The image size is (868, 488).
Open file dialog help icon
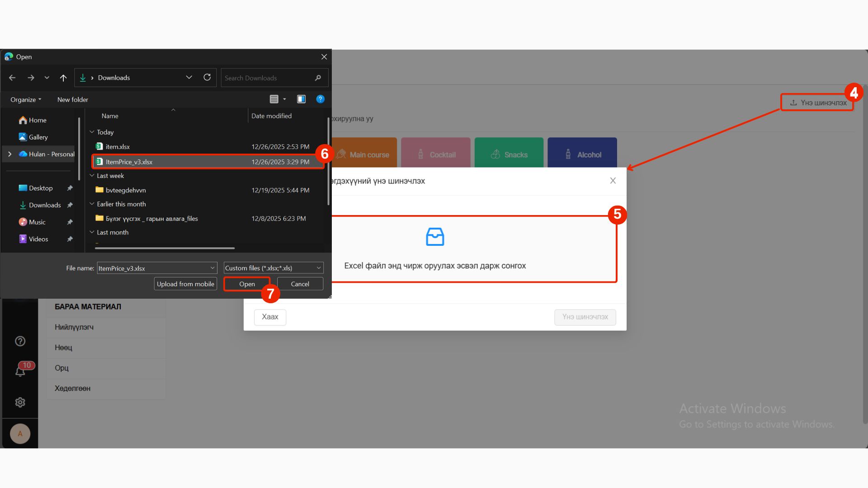(320, 99)
